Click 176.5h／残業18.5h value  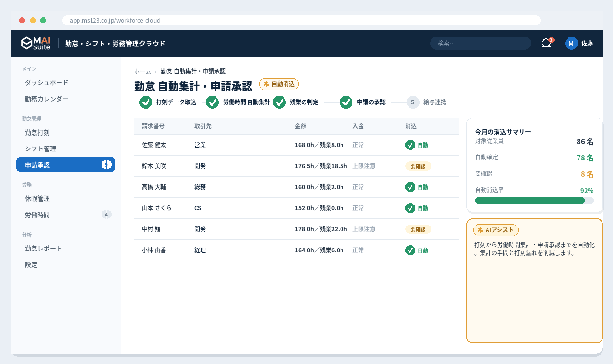[x=321, y=166]
